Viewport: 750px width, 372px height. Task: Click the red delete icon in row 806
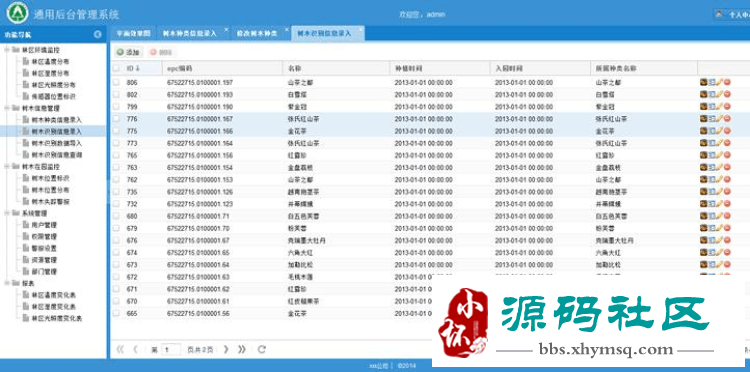(x=727, y=82)
